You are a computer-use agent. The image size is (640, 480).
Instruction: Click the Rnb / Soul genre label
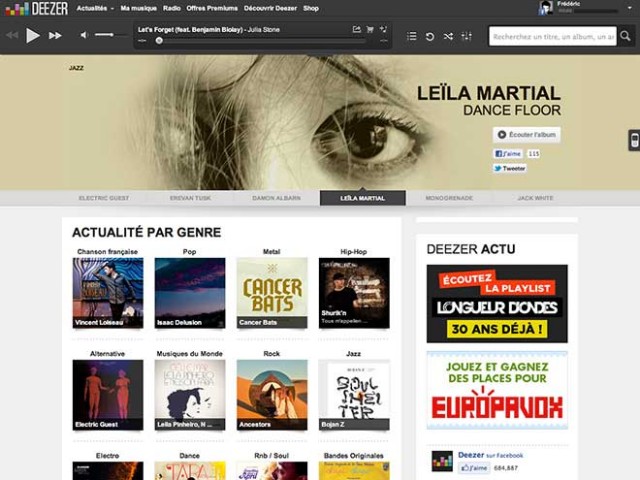pos(271,456)
